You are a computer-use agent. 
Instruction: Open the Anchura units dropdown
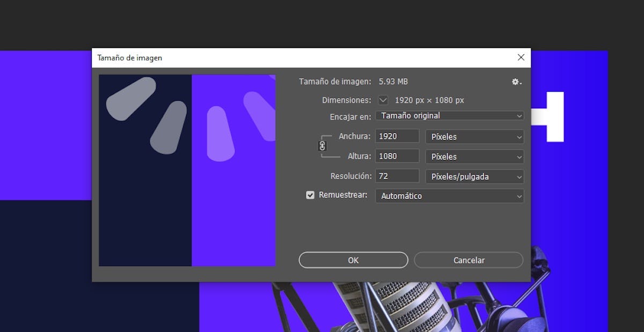tap(474, 137)
